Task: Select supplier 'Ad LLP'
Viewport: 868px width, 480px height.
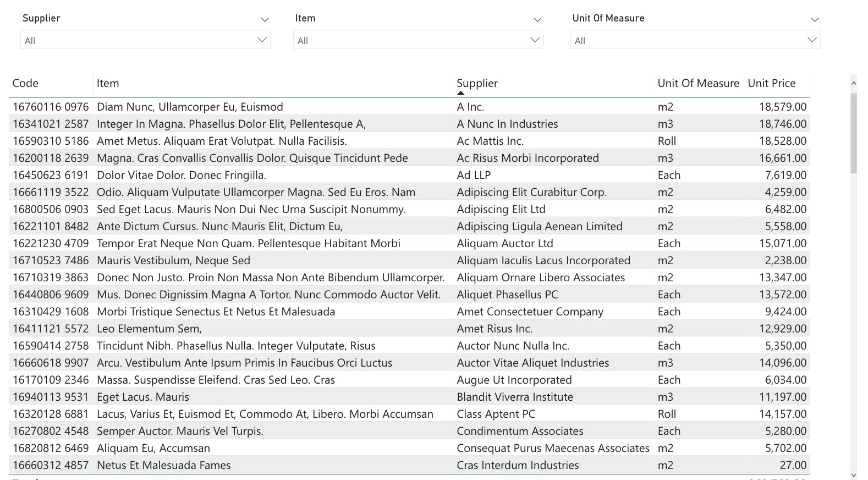Action: tap(474, 175)
